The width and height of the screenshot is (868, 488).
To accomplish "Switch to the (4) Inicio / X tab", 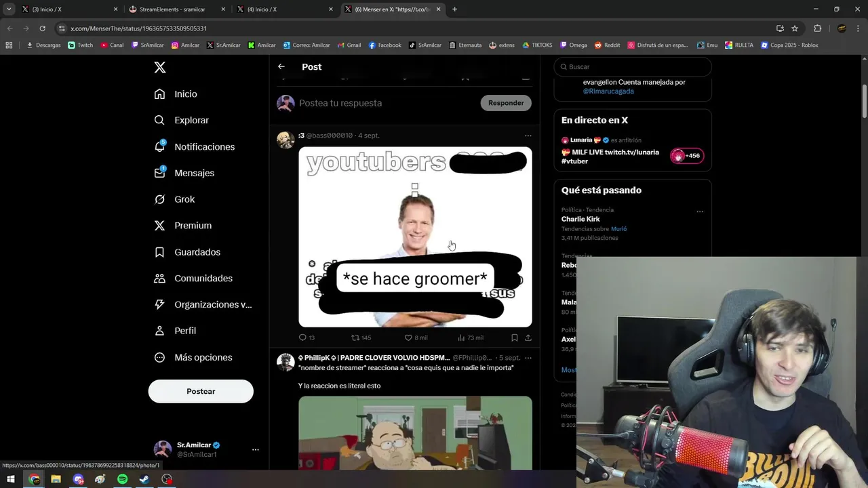I will 283,9.
